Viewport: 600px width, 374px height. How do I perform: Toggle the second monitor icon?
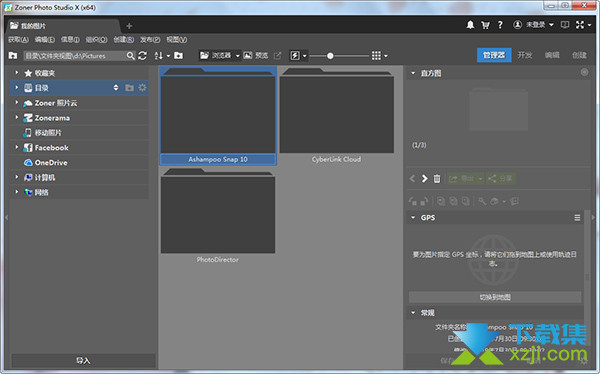click(565, 25)
